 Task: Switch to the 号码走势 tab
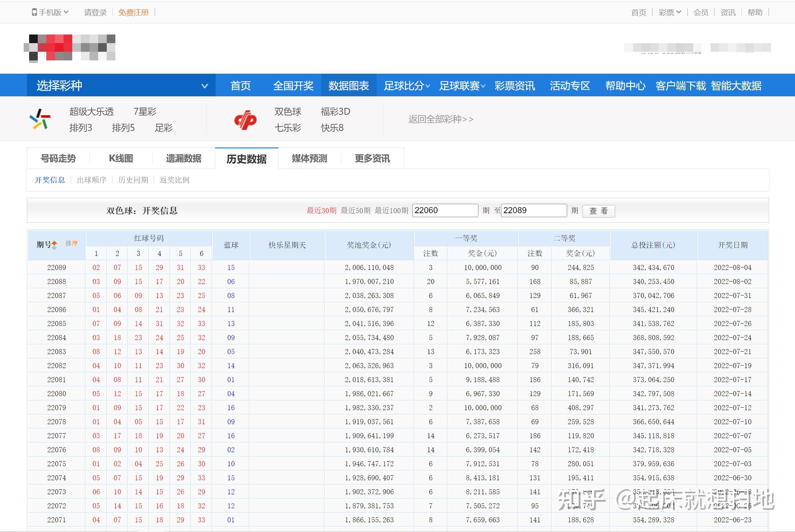point(58,158)
